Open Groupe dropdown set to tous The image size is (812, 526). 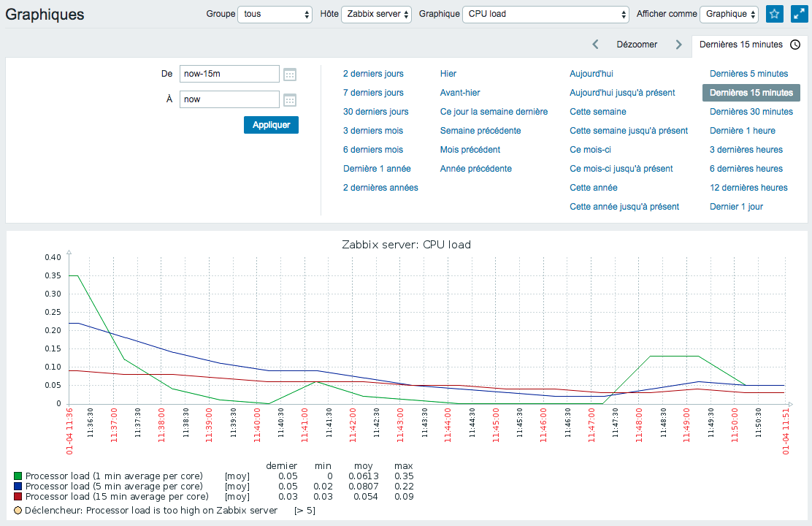click(275, 14)
